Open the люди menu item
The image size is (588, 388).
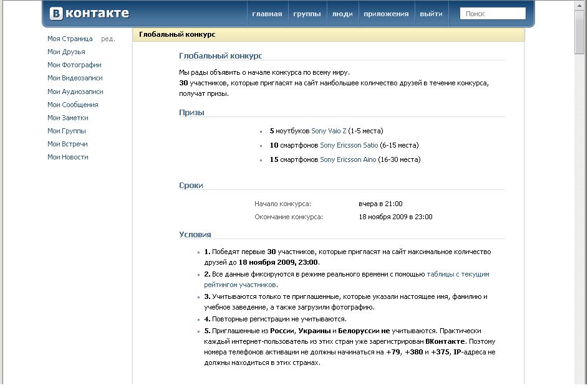pos(342,14)
